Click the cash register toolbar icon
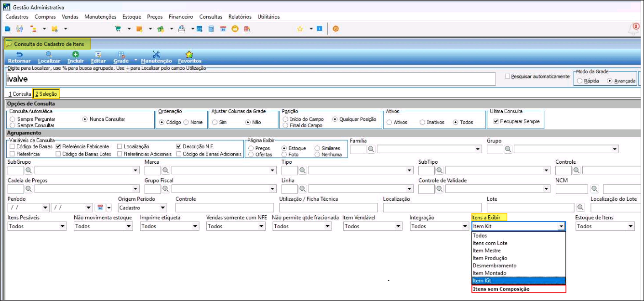The height and width of the screenshot is (301, 644). pyautogui.click(x=182, y=29)
